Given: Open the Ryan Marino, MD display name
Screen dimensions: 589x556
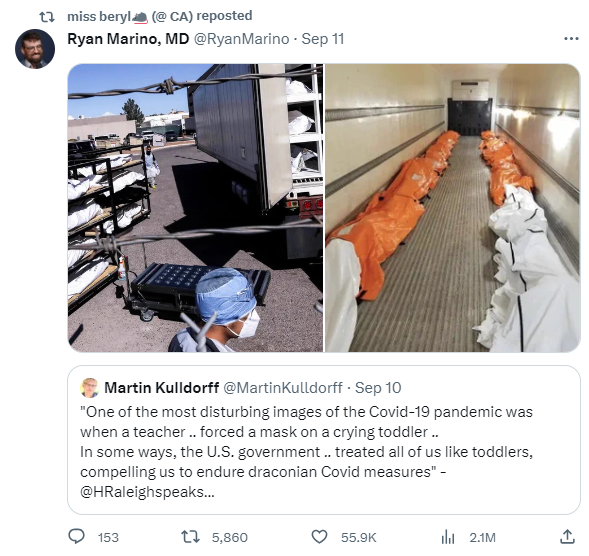Looking at the screenshot, I should coord(128,39).
